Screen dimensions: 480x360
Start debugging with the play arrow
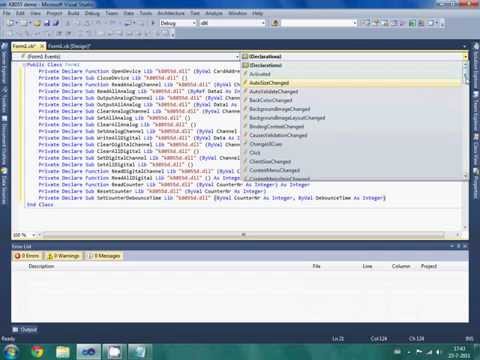153,23
